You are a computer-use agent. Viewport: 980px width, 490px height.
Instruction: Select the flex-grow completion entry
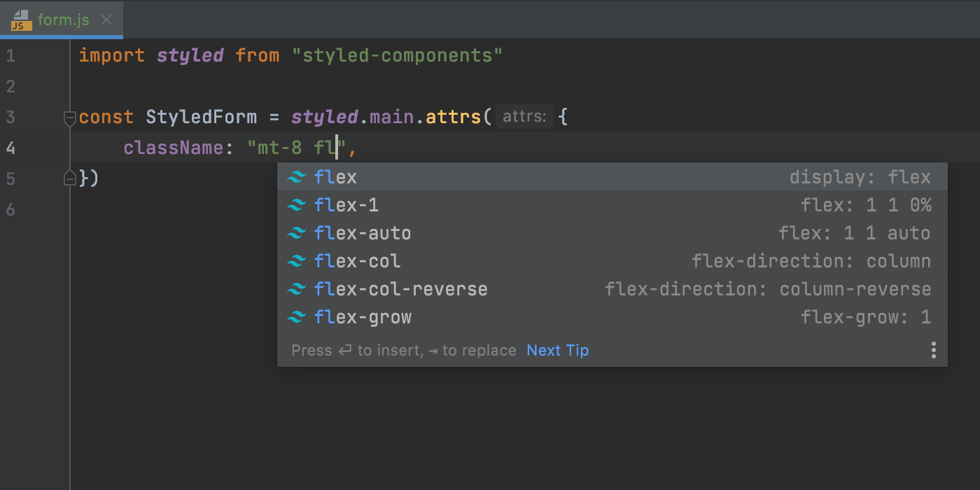point(363,317)
